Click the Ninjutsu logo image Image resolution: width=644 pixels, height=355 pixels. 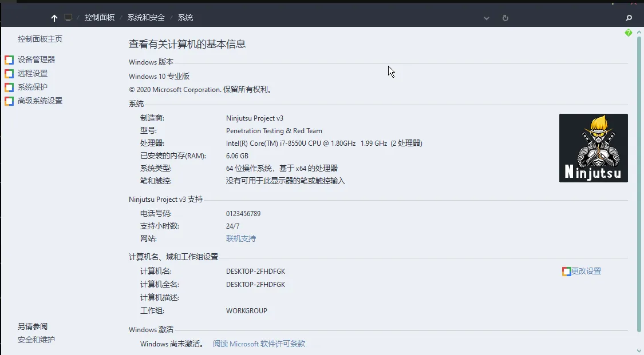pos(594,148)
